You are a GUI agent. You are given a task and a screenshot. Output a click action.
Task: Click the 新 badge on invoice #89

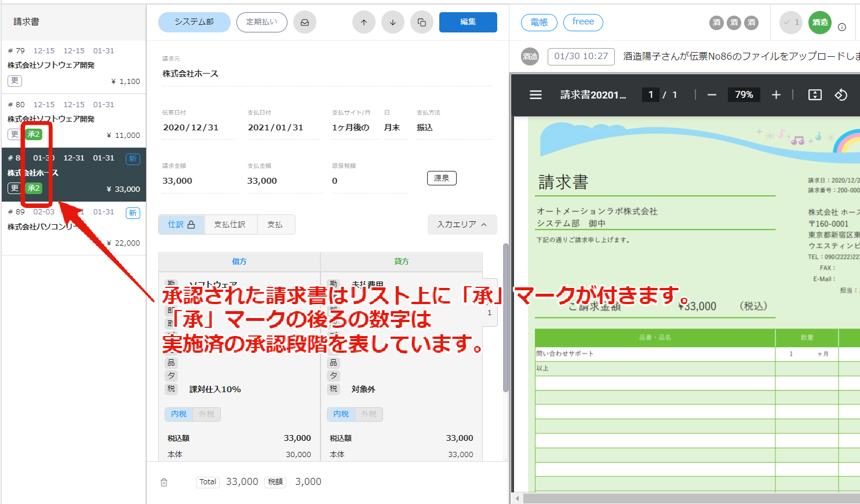[133, 213]
